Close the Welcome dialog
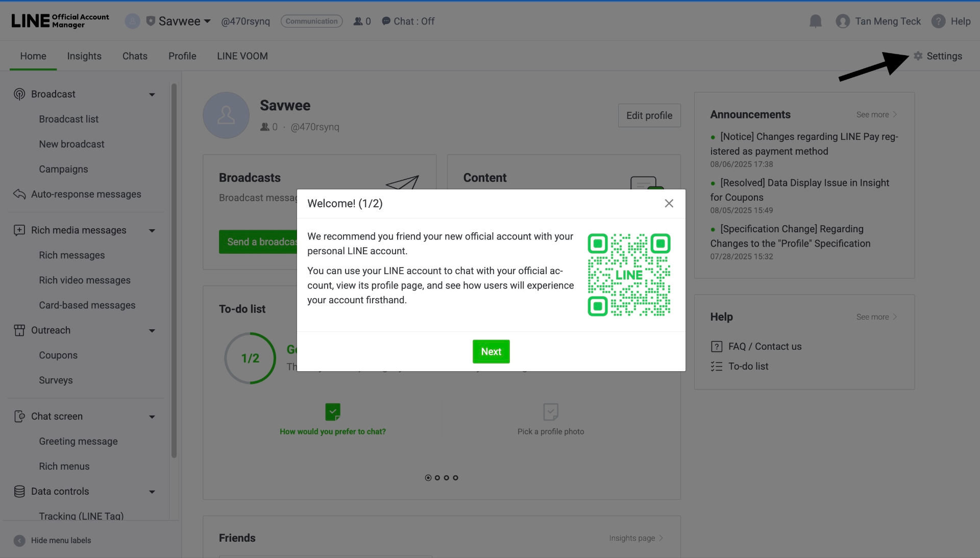 [669, 203]
